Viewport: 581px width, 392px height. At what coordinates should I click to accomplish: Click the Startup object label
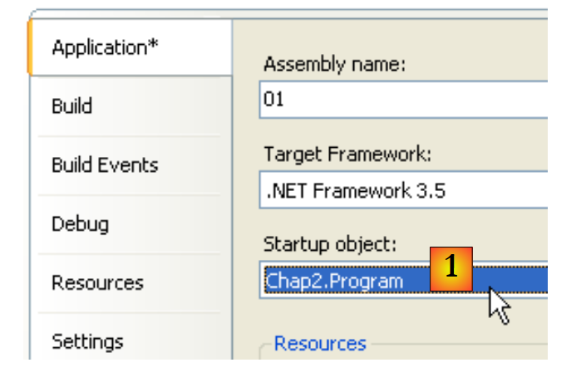(x=331, y=244)
